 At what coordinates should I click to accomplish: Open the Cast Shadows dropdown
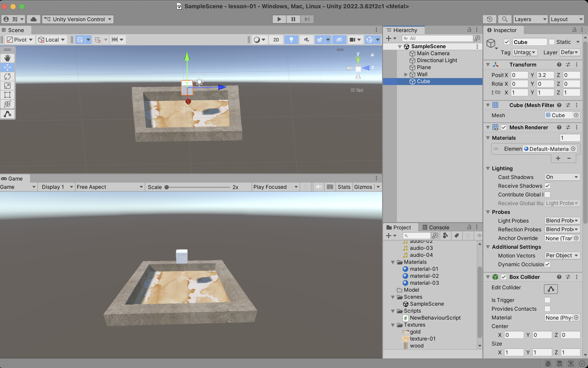click(x=562, y=177)
